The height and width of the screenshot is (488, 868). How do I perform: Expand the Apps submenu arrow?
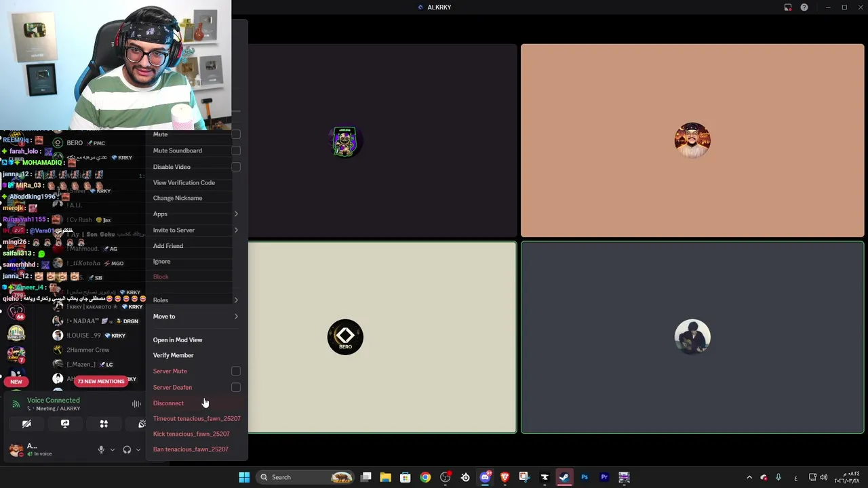[x=236, y=214]
